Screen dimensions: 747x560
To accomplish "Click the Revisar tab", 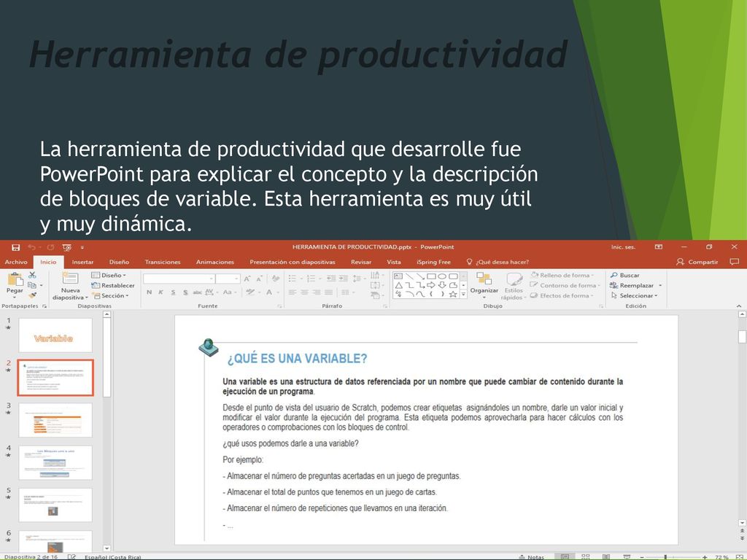I will pos(360,262).
